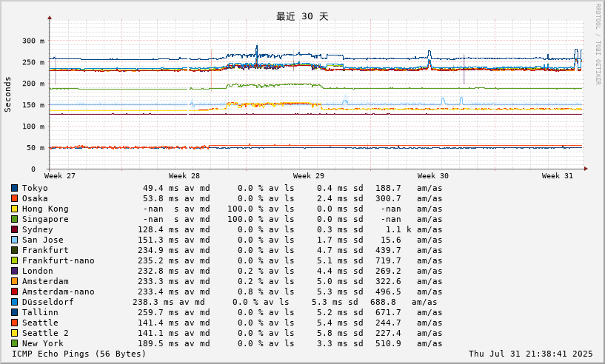Click the 50 m y-axis label

click(x=36, y=148)
